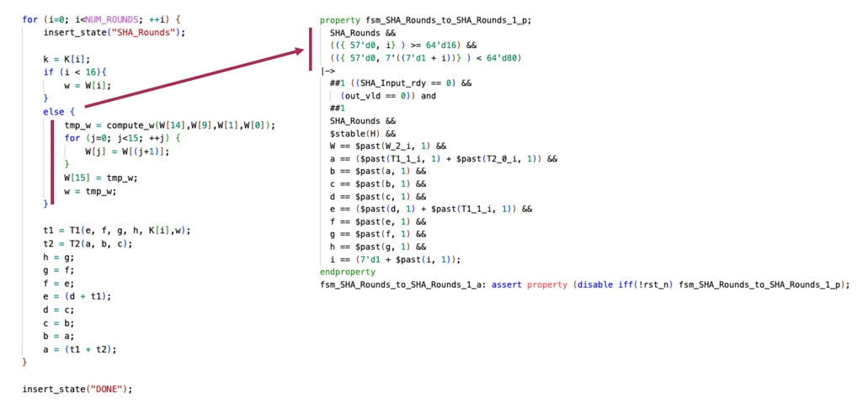Click the "|->" implication operator
This screenshot has height=404, width=868.
pos(327,71)
